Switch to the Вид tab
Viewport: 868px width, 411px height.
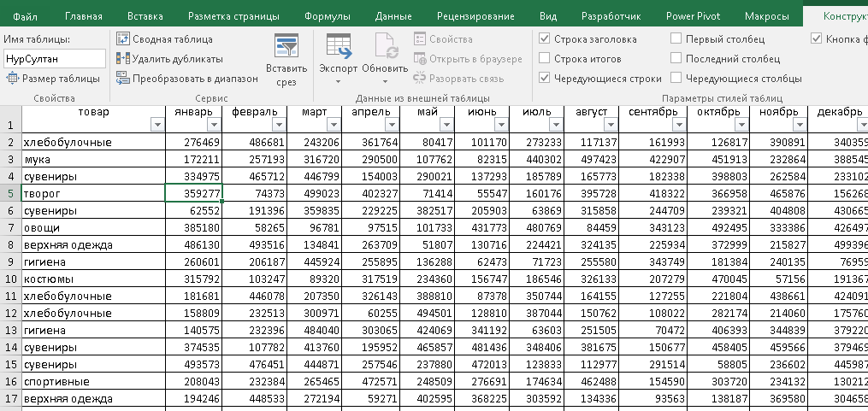point(548,16)
